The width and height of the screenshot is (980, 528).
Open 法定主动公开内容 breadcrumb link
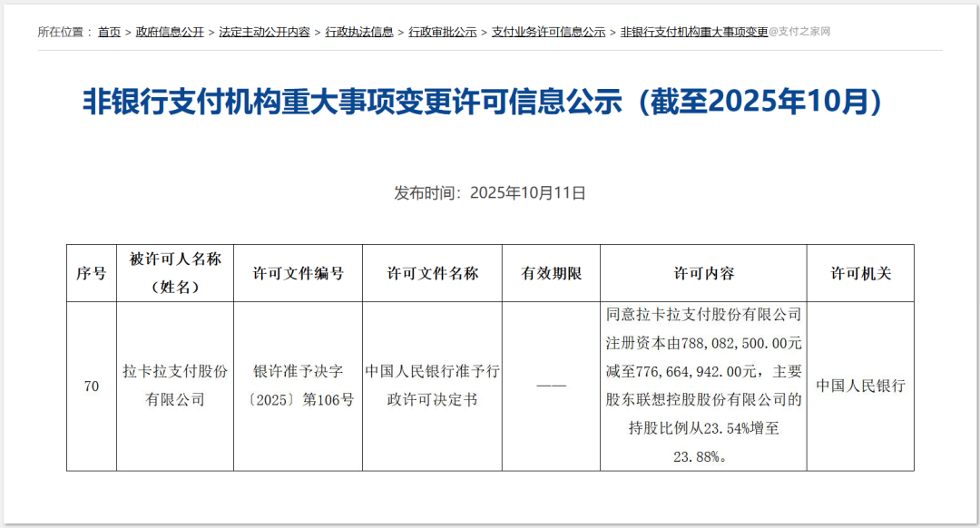click(x=264, y=32)
